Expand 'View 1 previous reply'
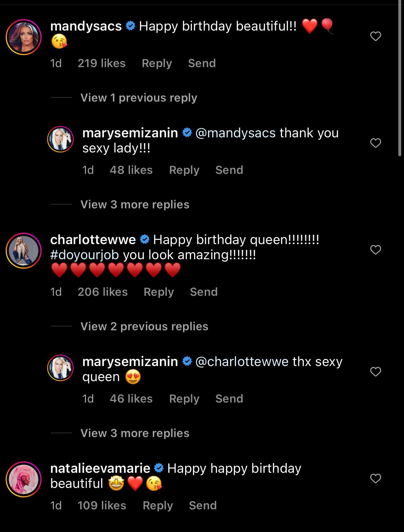The height and width of the screenshot is (532, 404). pyautogui.click(x=139, y=98)
